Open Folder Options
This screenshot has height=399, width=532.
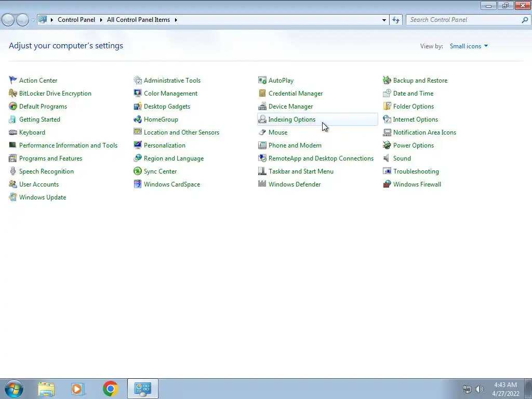point(413,107)
